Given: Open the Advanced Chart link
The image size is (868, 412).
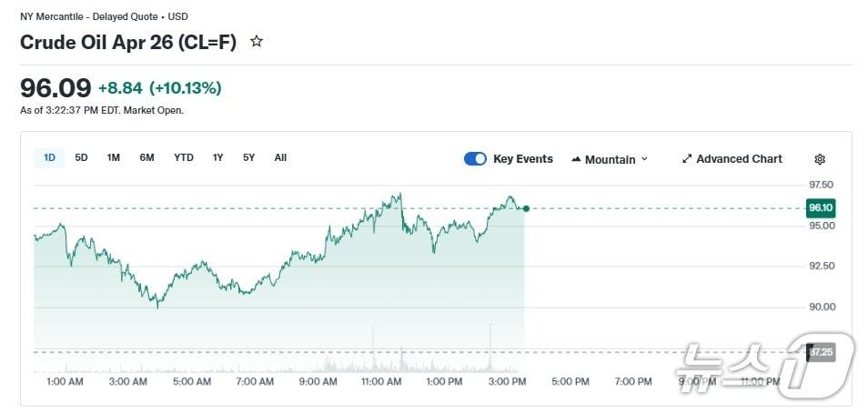Looking at the screenshot, I should point(739,159).
